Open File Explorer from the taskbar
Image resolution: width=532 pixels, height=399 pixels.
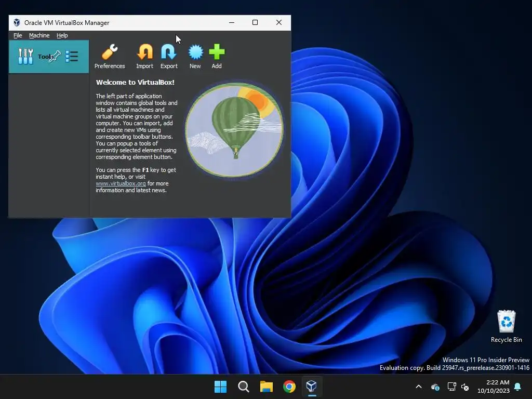tap(267, 387)
